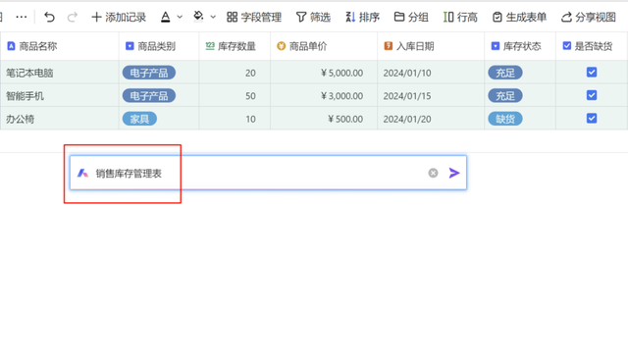
Task: Click the paint bucket fill color icon
Action: pyautogui.click(x=198, y=17)
